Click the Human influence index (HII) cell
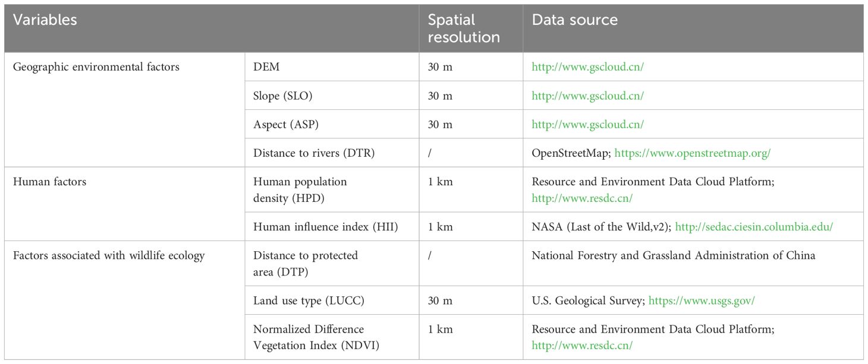Screen dimensions: 868x364 pyautogui.click(x=332, y=227)
